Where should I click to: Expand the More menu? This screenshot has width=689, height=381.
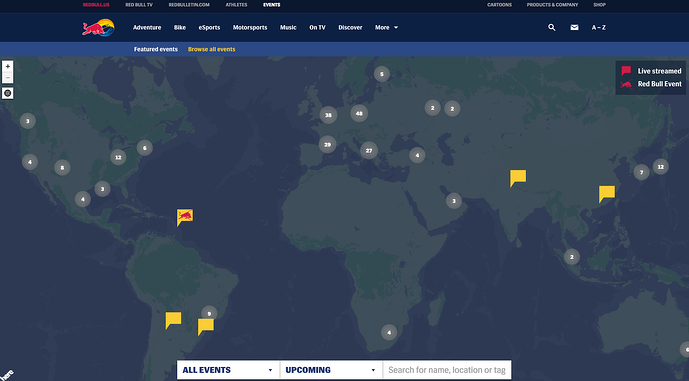386,27
